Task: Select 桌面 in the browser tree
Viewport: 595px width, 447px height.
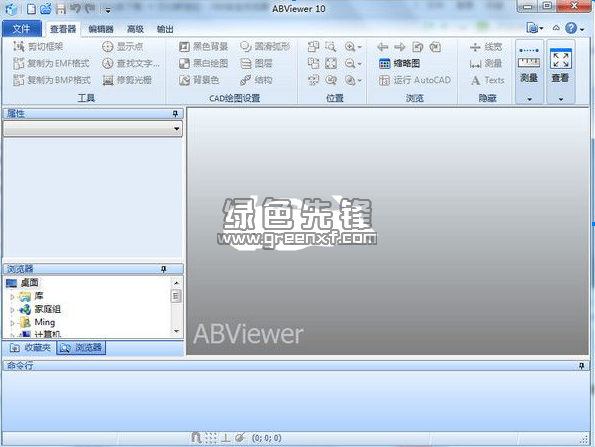Action: pos(30,283)
